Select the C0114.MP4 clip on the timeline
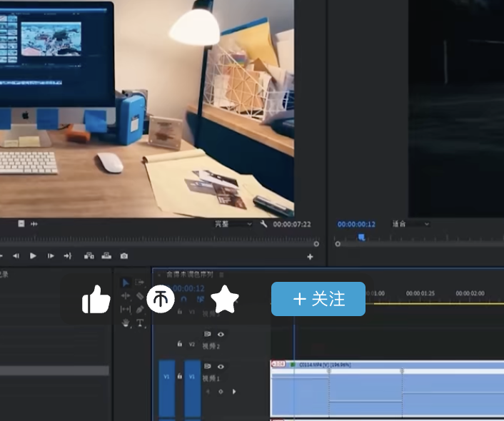 388,389
